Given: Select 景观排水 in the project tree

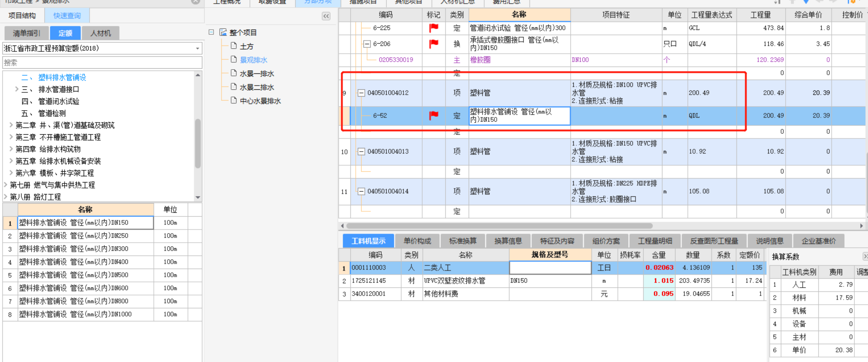Looking at the screenshot, I should click(253, 60).
